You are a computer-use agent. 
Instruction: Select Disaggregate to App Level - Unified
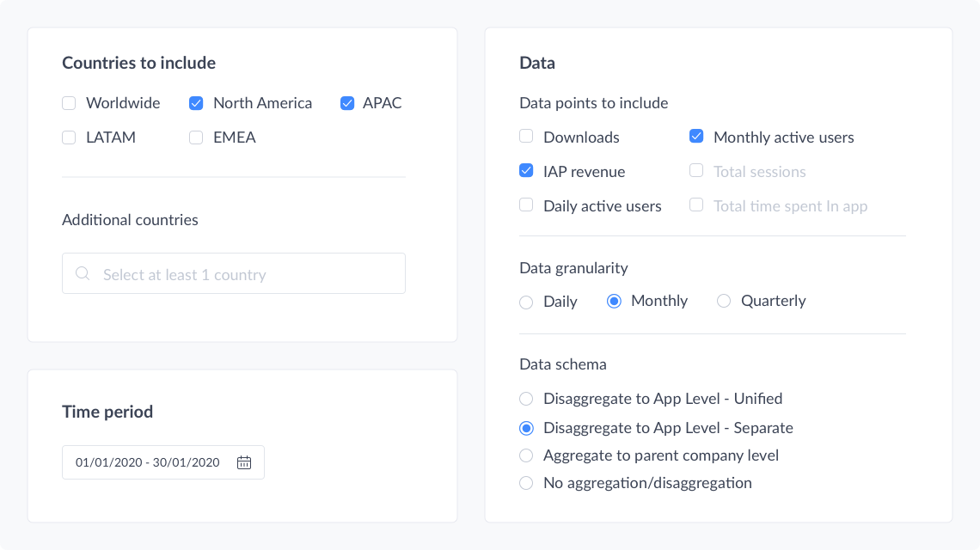(x=526, y=399)
